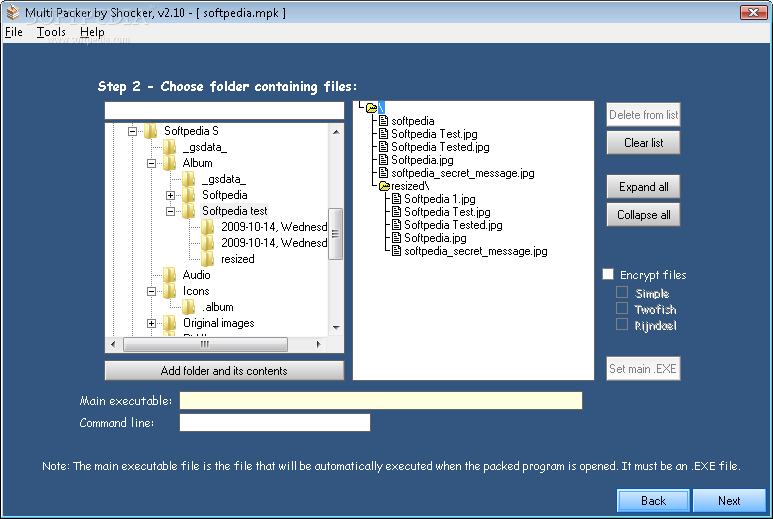Click the Clear list button
The width and height of the screenshot is (773, 519).
643,143
